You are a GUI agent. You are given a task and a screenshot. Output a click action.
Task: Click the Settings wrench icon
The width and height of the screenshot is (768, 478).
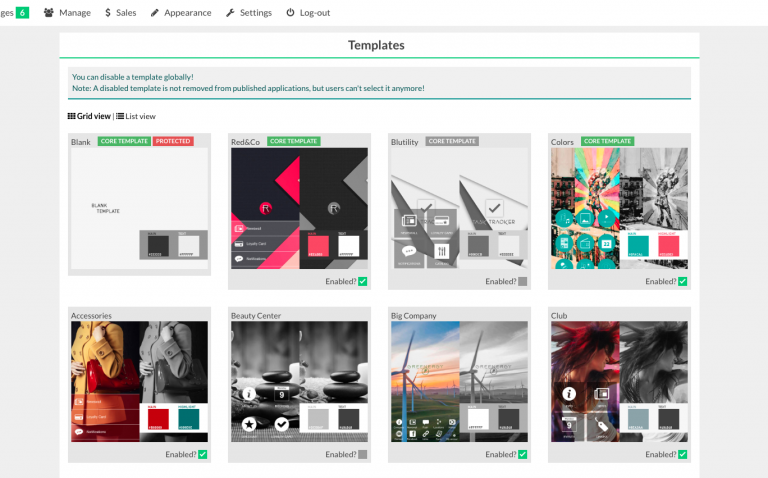click(x=231, y=13)
